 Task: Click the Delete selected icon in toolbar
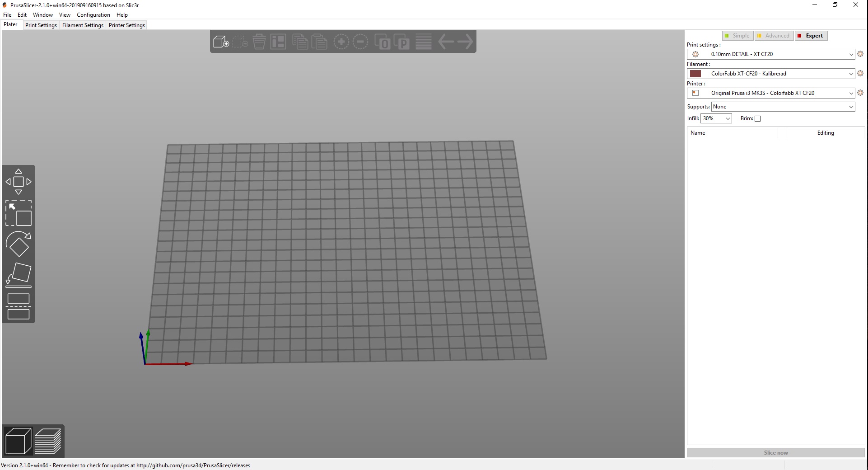(x=240, y=42)
